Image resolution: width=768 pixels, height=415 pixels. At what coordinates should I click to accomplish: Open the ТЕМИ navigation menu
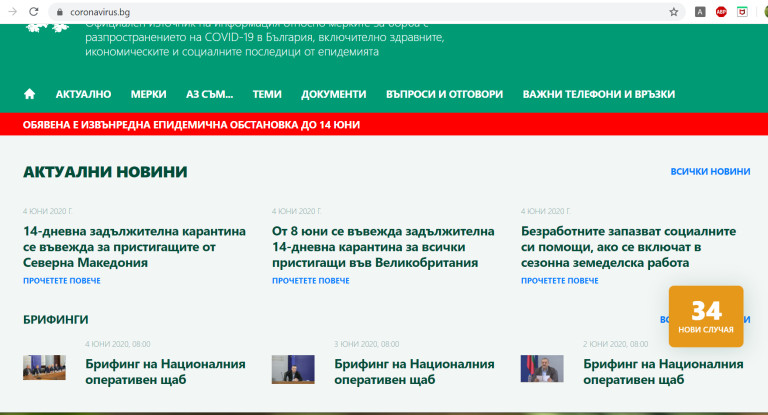(x=267, y=94)
